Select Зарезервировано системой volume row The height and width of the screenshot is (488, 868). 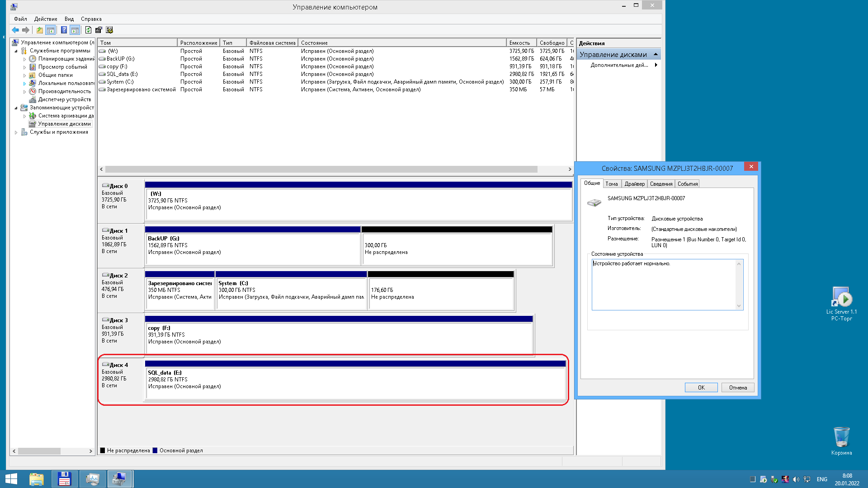335,89
